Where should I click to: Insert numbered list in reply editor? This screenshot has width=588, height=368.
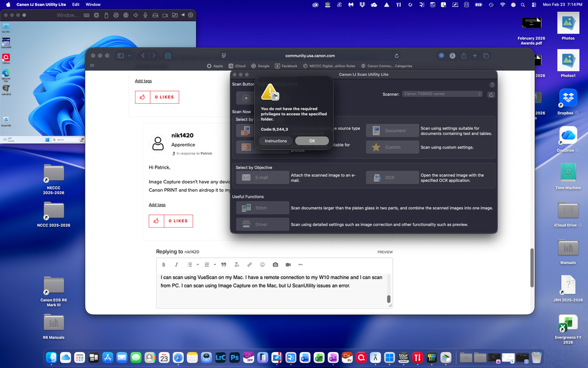[207, 265]
